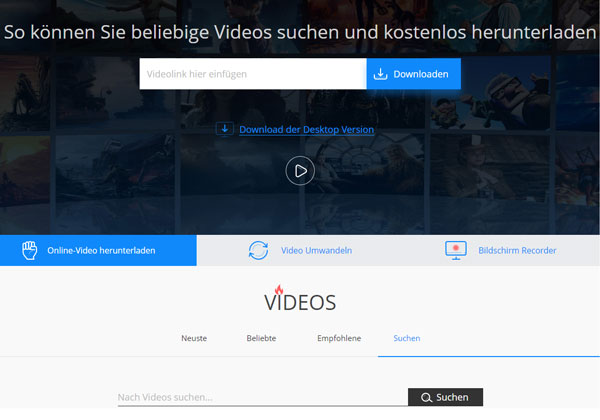Open the Download der Desktop Version link
The width and height of the screenshot is (600, 420).
[307, 130]
